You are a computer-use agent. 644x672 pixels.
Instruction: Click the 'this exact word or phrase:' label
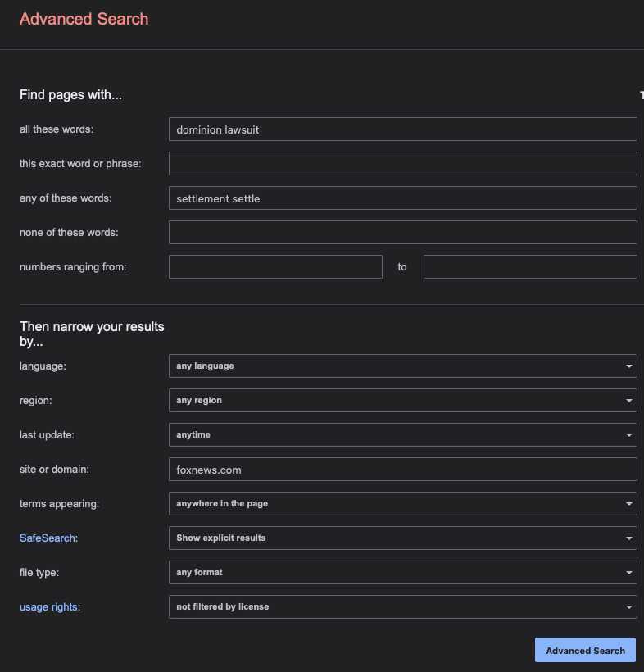[x=80, y=164]
